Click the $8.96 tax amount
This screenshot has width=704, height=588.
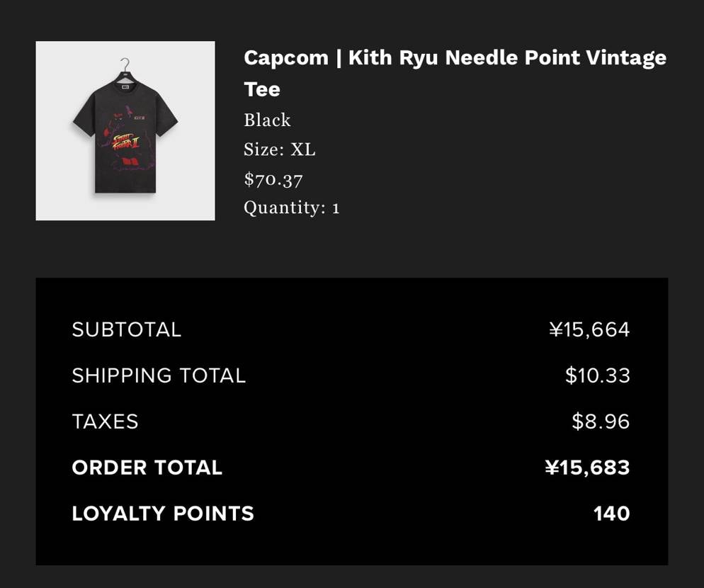[601, 422]
